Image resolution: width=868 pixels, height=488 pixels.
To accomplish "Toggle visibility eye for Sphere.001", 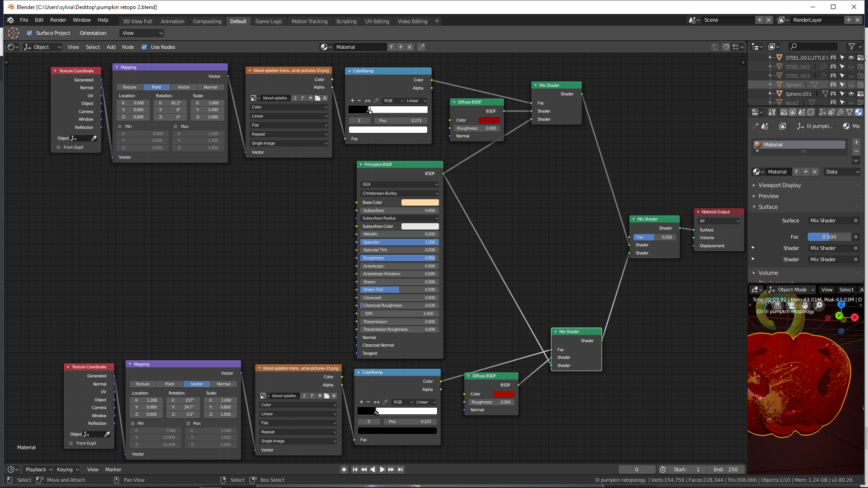I will 851,94.
